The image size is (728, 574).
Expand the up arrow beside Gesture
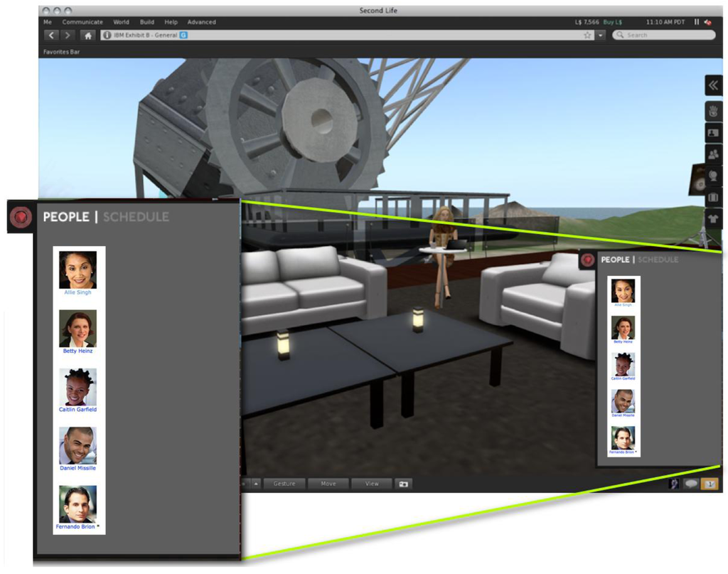(x=256, y=484)
